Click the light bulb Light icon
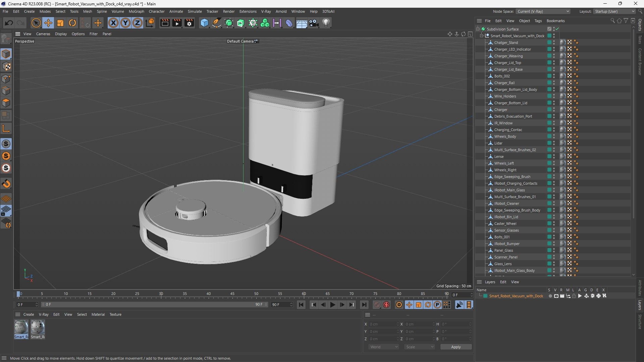 point(326,23)
